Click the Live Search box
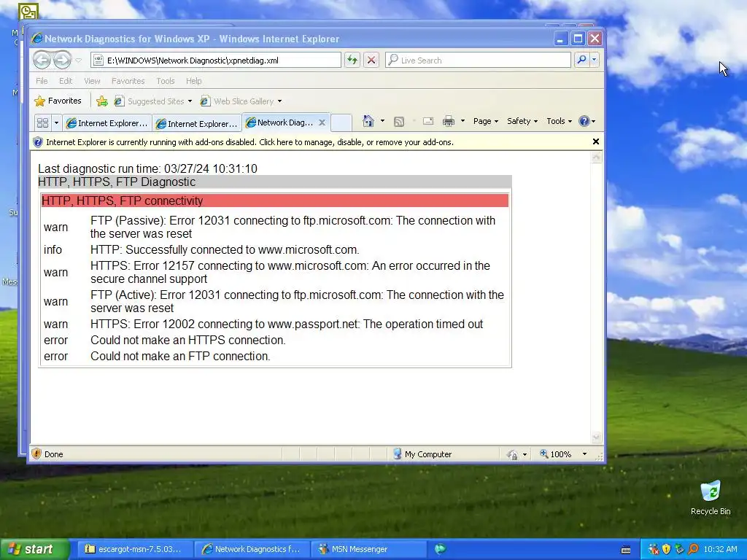Screen dimensions: 747x560 [478, 60]
